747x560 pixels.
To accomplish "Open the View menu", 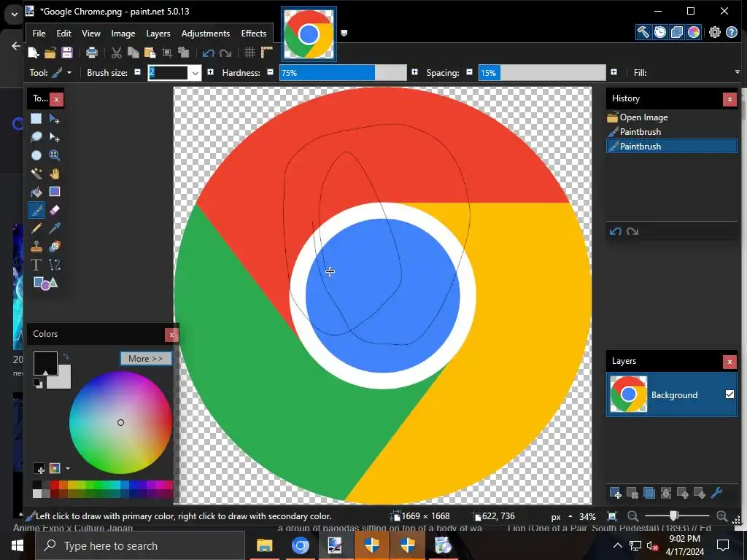I will click(91, 34).
